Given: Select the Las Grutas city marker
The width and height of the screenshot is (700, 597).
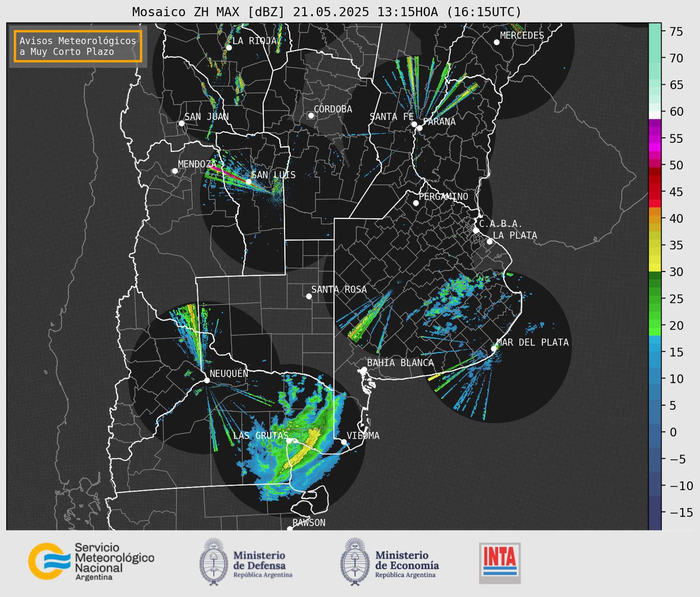Looking at the screenshot, I should coord(289,441).
